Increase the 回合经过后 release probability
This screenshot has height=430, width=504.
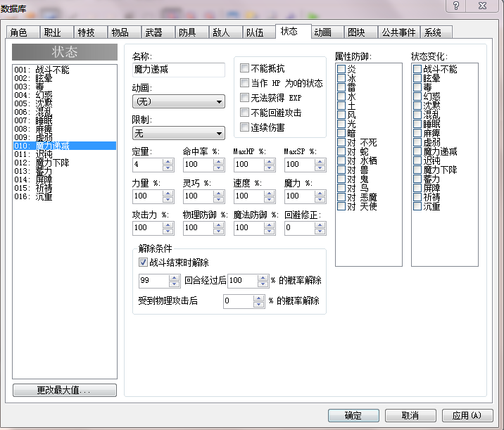(x=263, y=277)
